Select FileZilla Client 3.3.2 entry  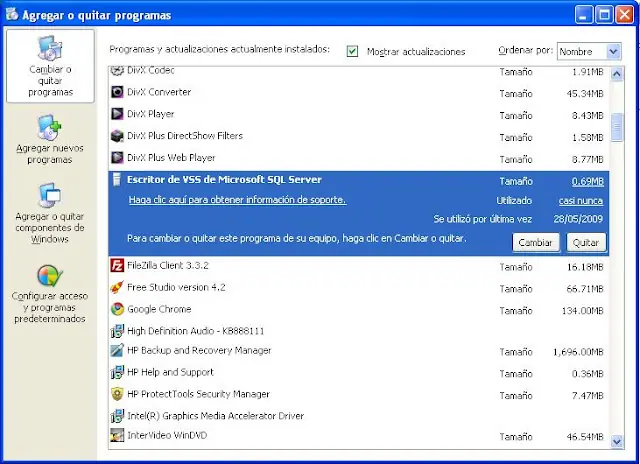359,266
